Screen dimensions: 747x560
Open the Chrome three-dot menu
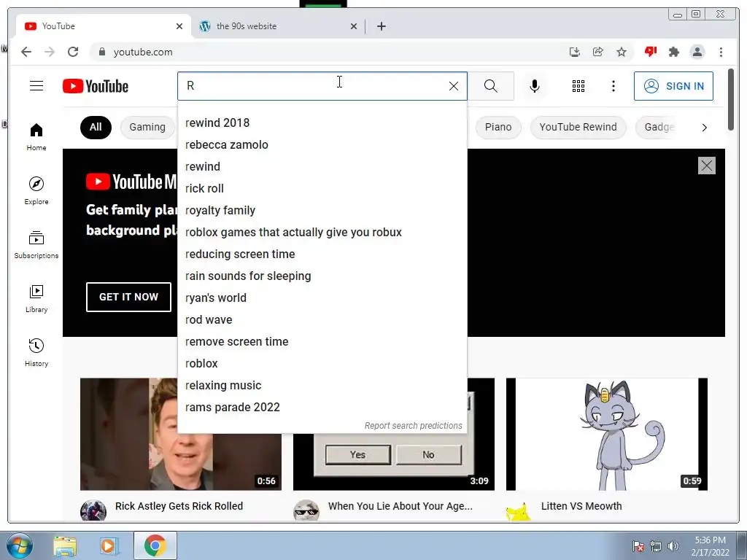pos(721,52)
